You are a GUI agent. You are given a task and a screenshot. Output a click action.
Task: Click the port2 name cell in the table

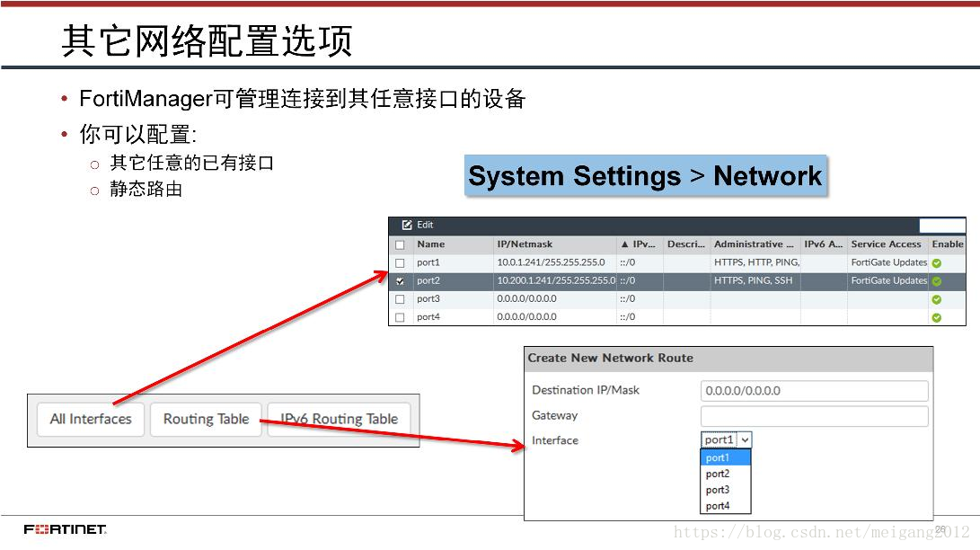(428, 280)
